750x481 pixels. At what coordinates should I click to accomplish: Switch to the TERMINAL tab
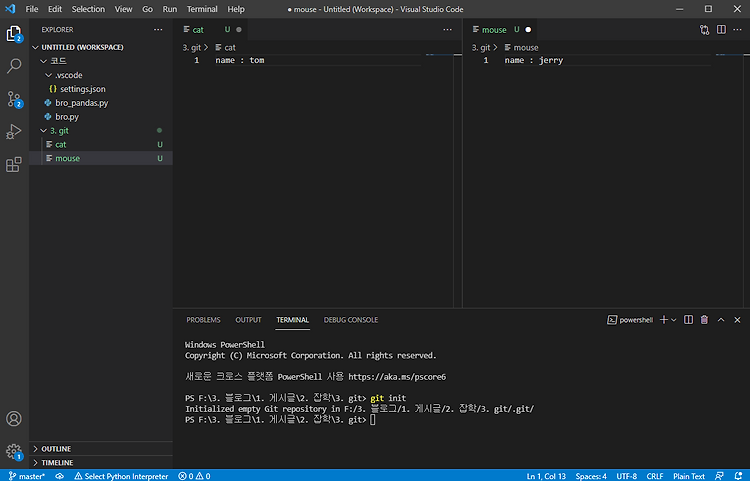coord(292,320)
